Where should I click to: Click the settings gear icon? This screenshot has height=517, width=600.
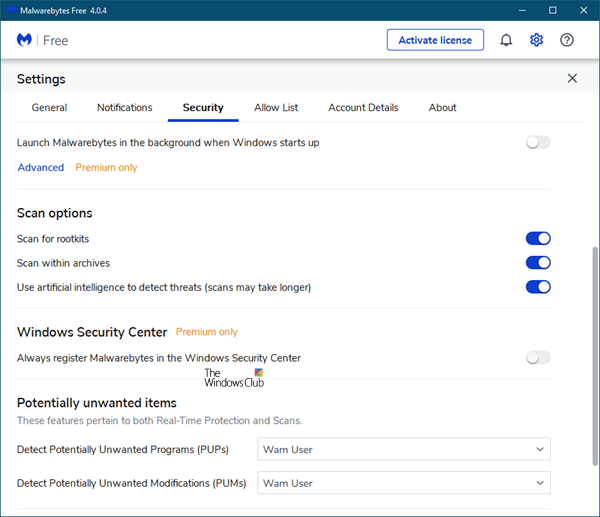(536, 40)
